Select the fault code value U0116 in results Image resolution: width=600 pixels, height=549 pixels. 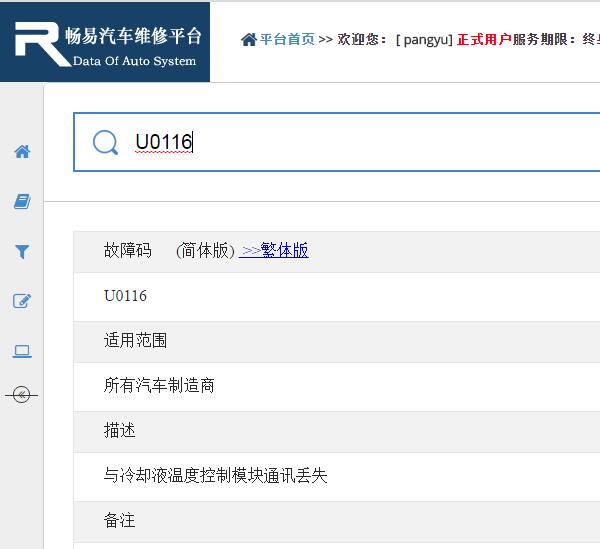point(125,296)
